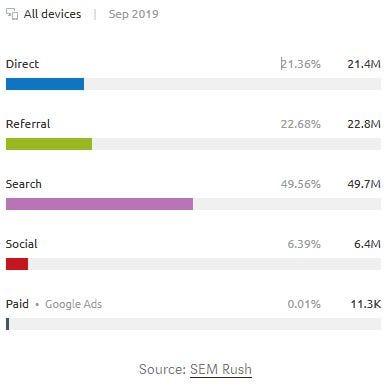Click the dark Paid traffic bar
Screen dimensions: 390x385
(x=8, y=324)
